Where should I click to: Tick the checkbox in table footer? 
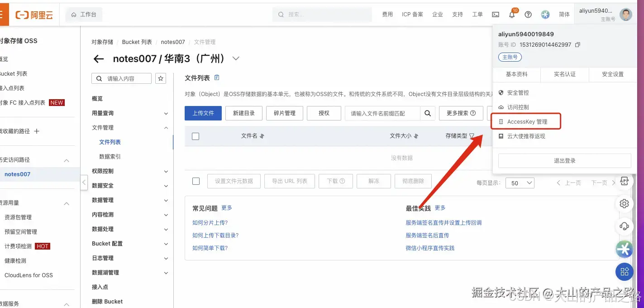[x=196, y=181]
